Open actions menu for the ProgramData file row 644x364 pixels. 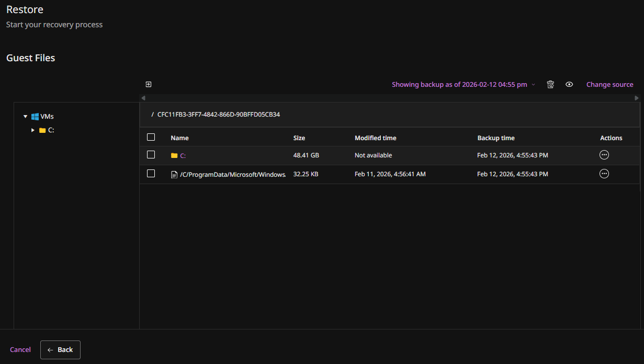(x=604, y=174)
